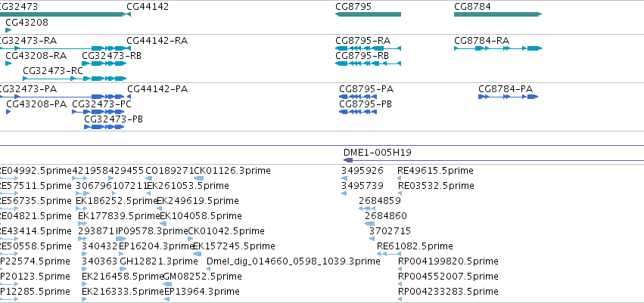
Task: Click the CG44142-RA transcript label
Action: [x=157, y=41]
